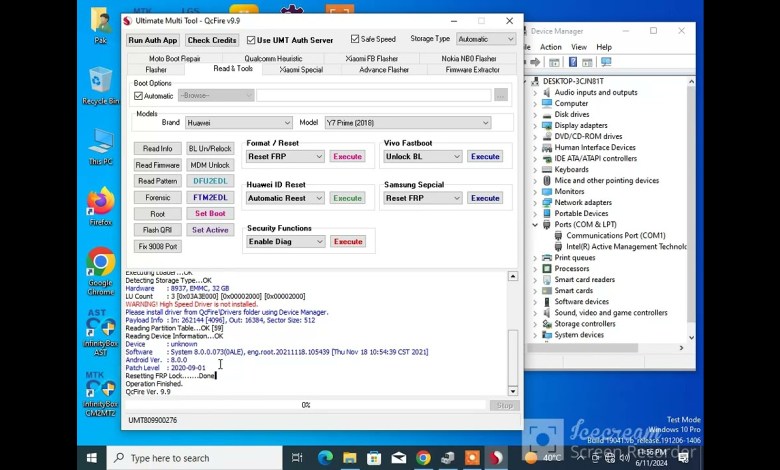The width and height of the screenshot is (780, 470).
Task: Open Chrome from the taskbar
Action: click(x=423, y=458)
